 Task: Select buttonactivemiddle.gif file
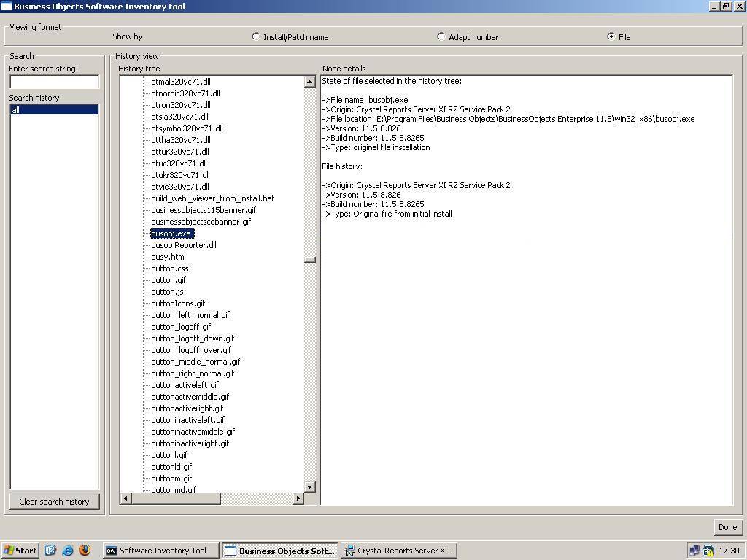(190, 397)
